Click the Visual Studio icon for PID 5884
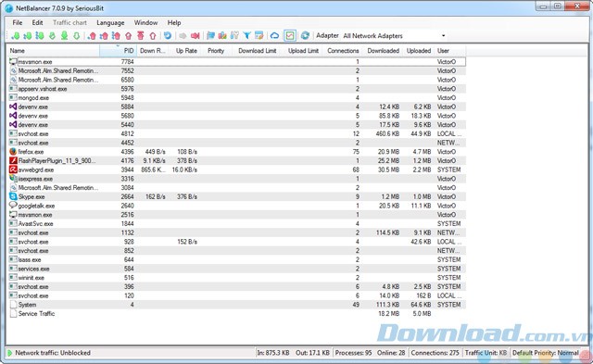Image resolution: width=593 pixels, height=364 pixels. (13, 107)
